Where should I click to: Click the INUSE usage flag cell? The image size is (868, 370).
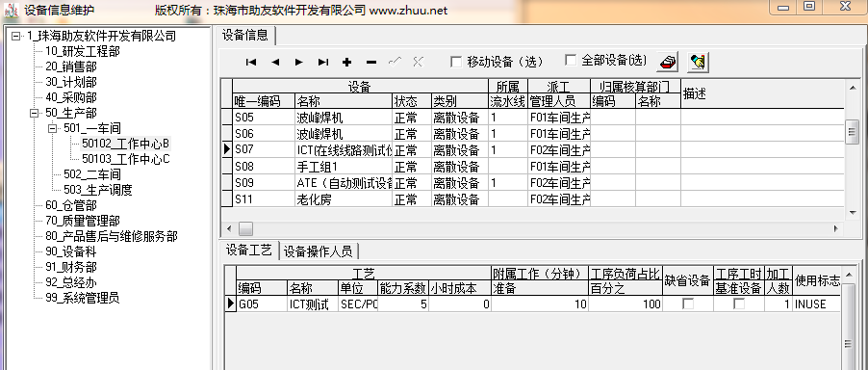(817, 304)
